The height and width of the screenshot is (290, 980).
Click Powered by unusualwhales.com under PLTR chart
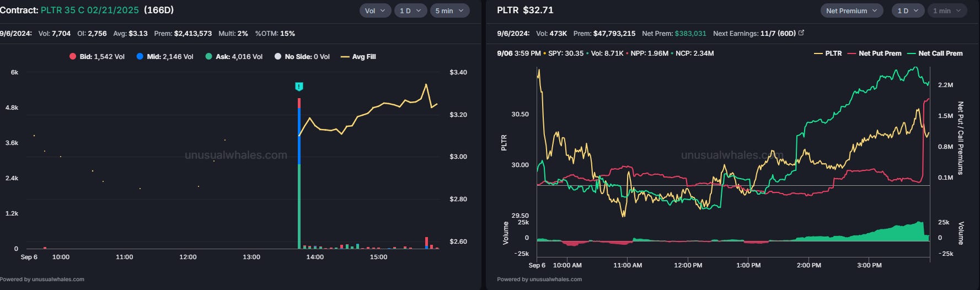click(x=539, y=280)
